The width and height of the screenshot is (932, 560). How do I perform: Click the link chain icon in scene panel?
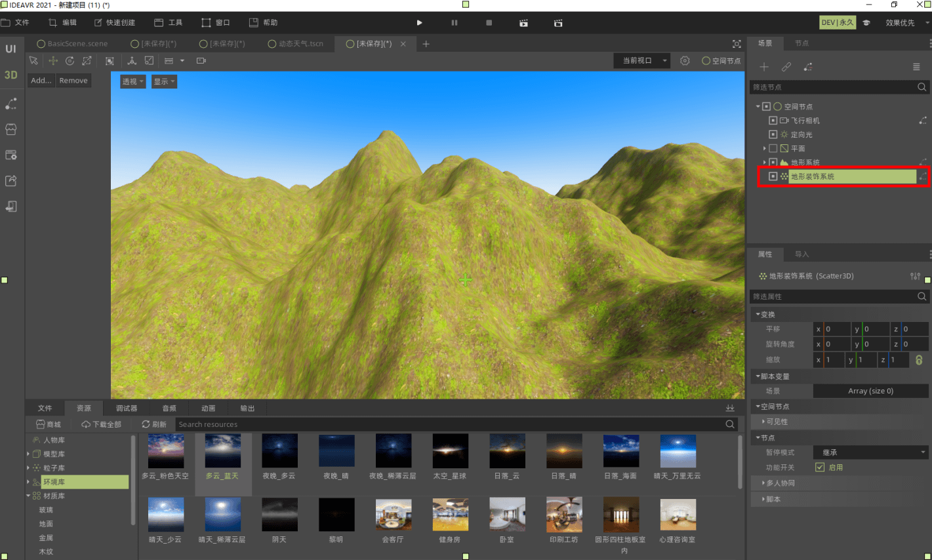coord(786,67)
